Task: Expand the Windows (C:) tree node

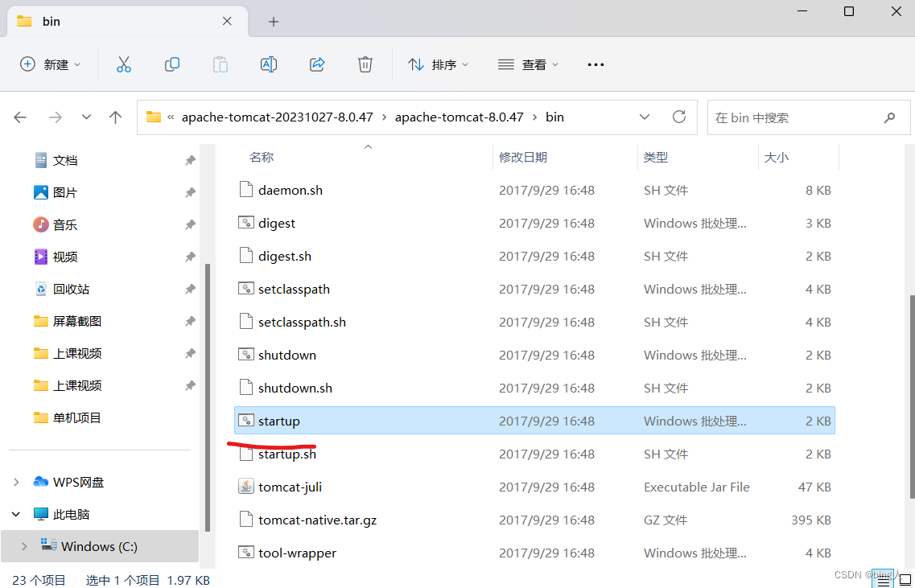Action: (x=24, y=547)
